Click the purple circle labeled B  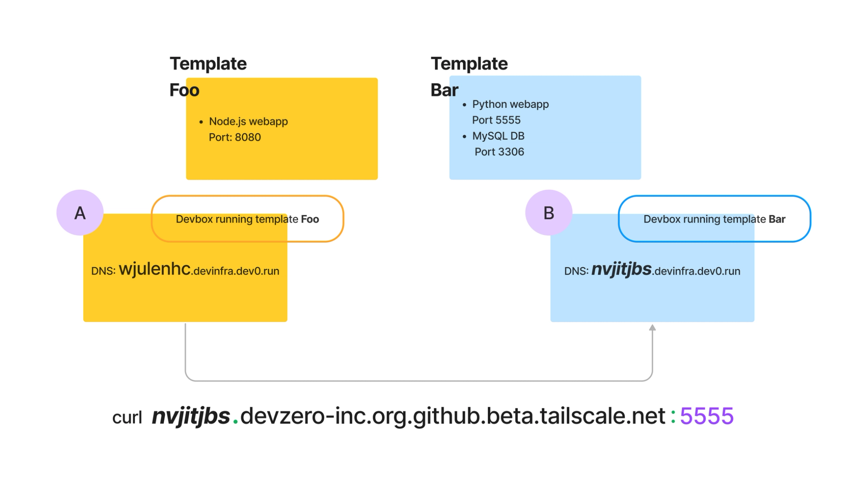pos(548,213)
